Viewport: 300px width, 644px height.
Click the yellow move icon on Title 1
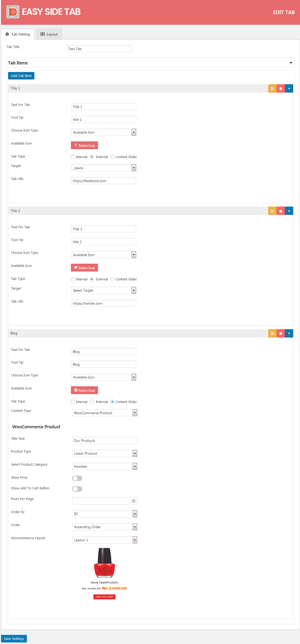pos(272,88)
